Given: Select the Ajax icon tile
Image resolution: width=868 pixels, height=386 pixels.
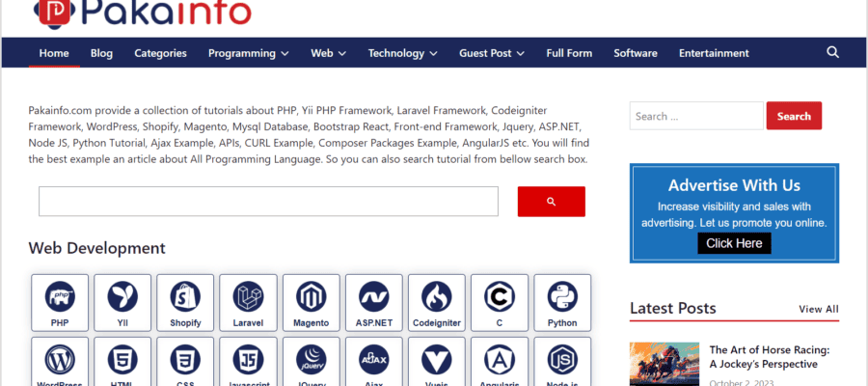Looking at the screenshot, I should (373, 362).
